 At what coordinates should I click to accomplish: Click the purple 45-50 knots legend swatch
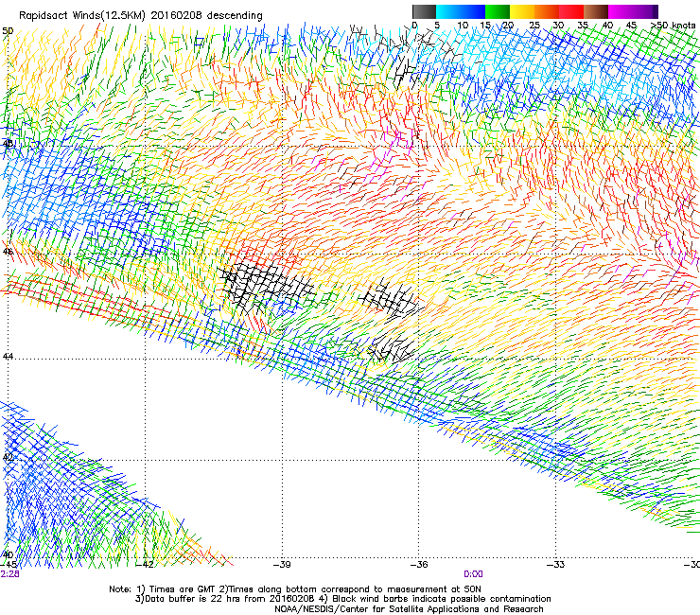click(x=645, y=11)
